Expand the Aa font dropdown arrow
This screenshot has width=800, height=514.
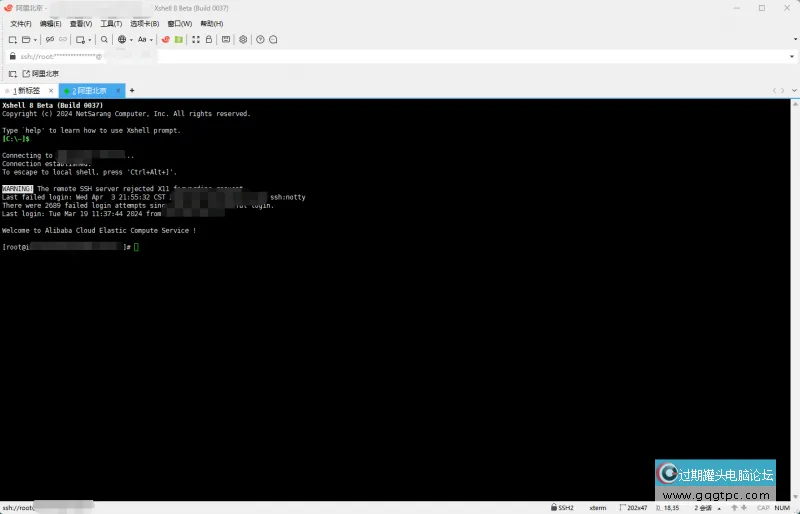click(152, 40)
